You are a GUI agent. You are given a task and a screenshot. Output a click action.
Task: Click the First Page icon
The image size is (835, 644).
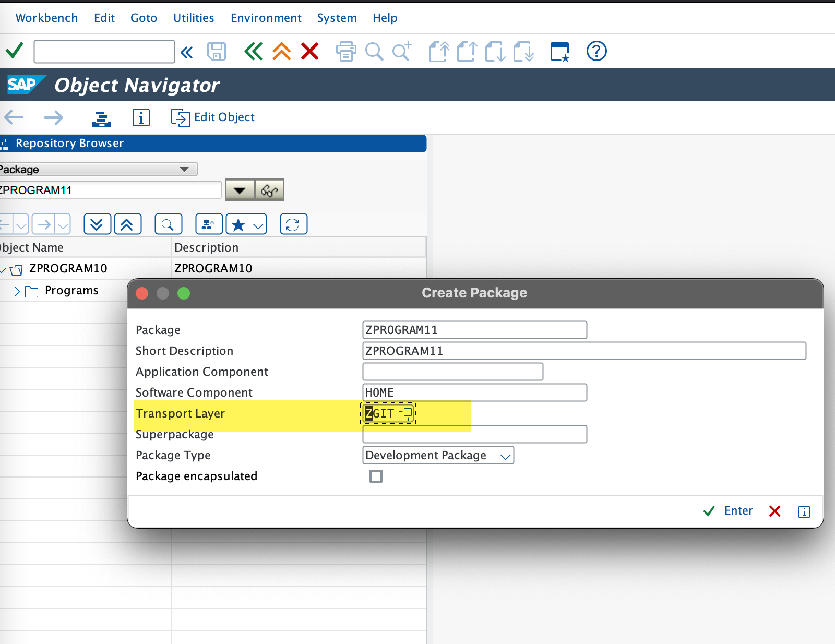[439, 51]
